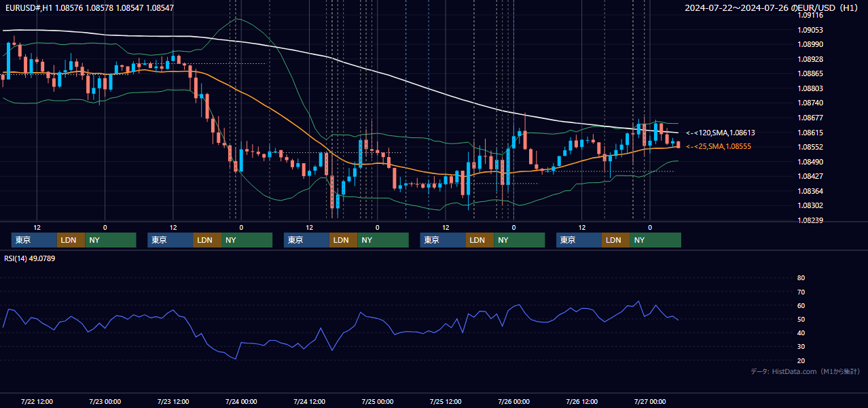Click the 1.08239 bottom price label
The height and width of the screenshot is (408, 868).
[x=810, y=220]
